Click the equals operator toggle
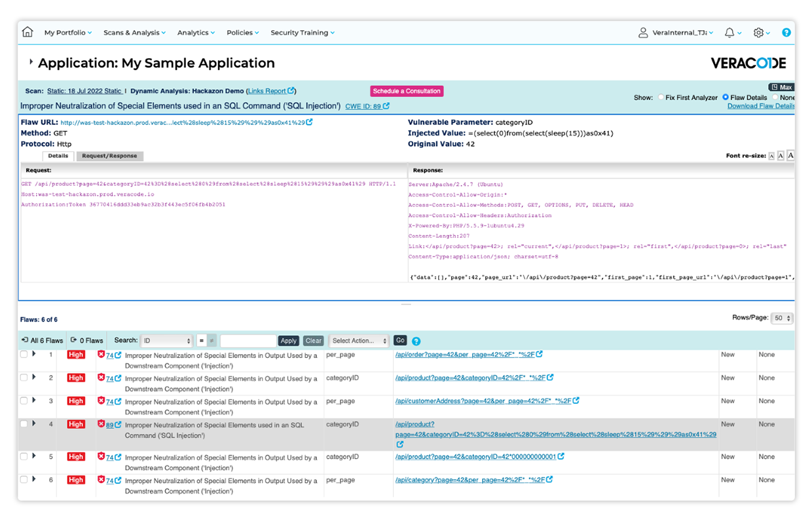The image size is (812, 521). click(x=202, y=340)
